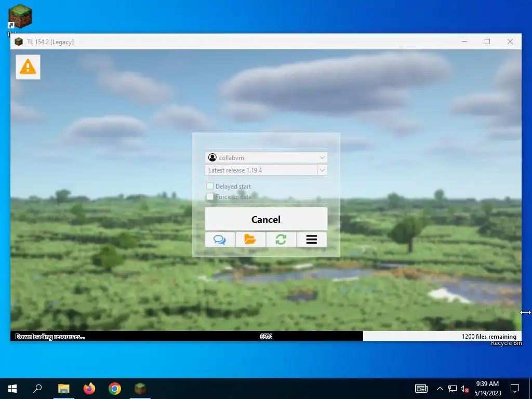Click the TL launcher title bar icon
Screen dimensions: 532x399
(19, 42)
